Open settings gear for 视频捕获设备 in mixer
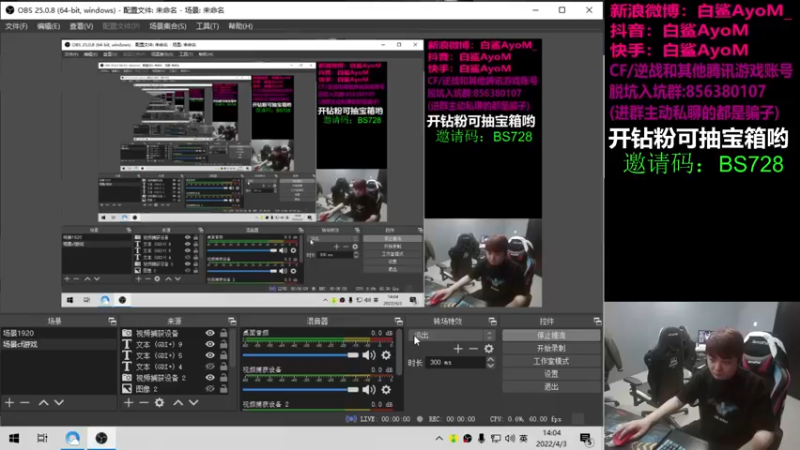Screen dimensions: 800x450 tap(386, 390)
